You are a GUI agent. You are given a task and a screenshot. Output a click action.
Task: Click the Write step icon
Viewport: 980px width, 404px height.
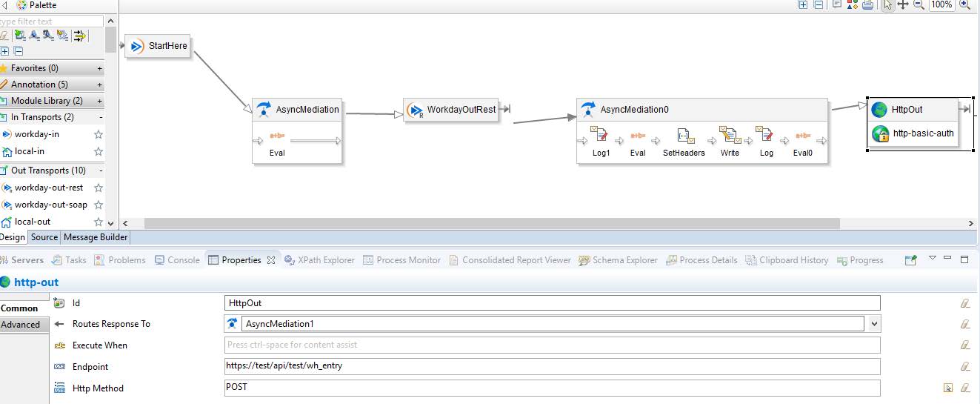coord(730,136)
